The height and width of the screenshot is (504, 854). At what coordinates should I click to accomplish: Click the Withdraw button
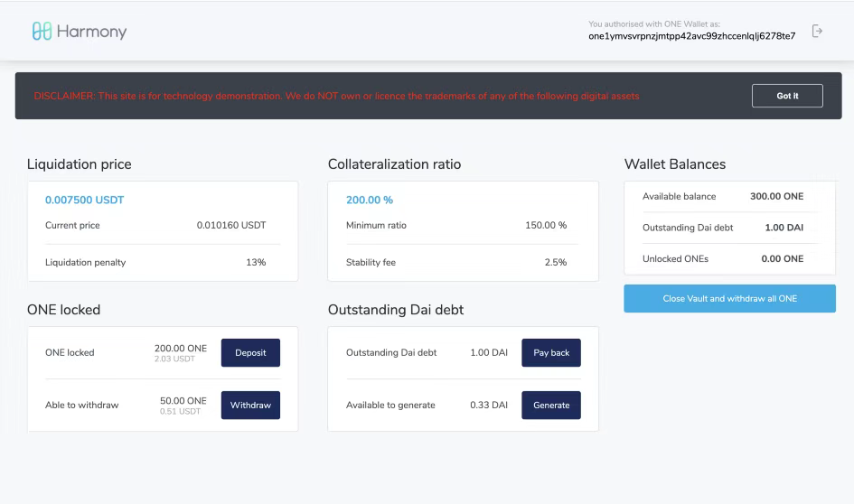coord(250,405)
